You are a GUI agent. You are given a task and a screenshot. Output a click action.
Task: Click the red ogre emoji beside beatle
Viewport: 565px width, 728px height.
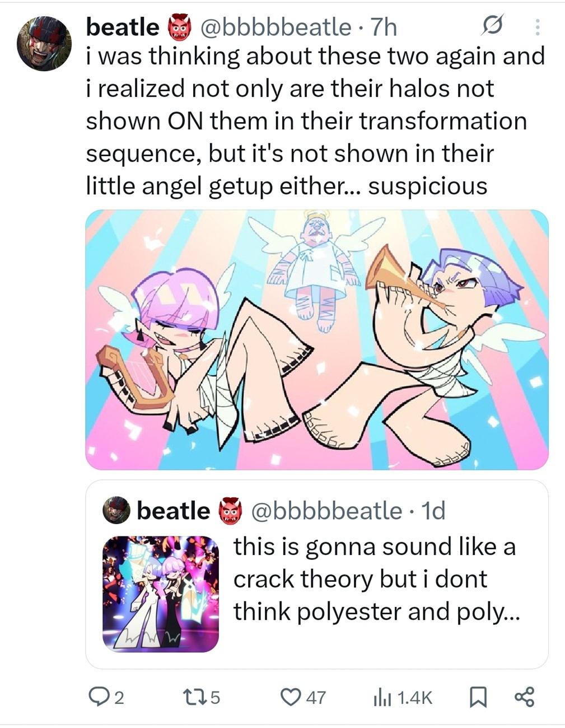pyautogui.click(x=178, y=27)
